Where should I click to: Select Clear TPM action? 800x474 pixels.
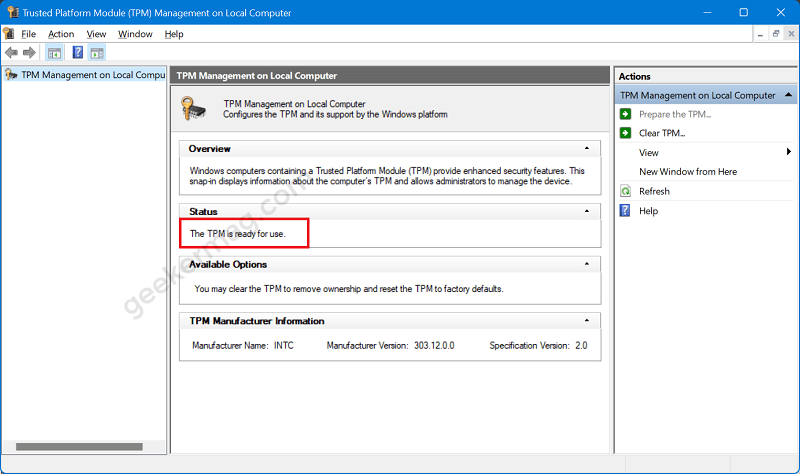662,133
